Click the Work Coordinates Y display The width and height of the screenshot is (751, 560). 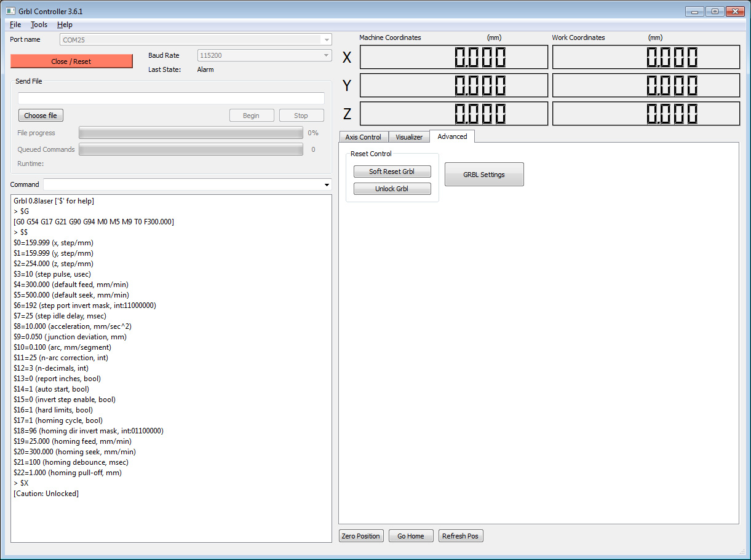pyautogui.click(x=646, y=85)
